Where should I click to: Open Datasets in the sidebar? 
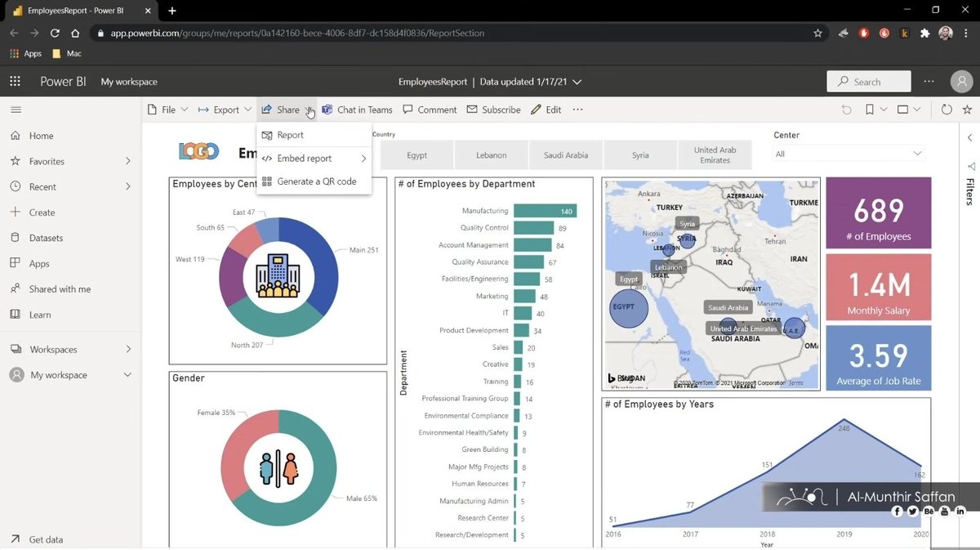click(x=46, y=238)
